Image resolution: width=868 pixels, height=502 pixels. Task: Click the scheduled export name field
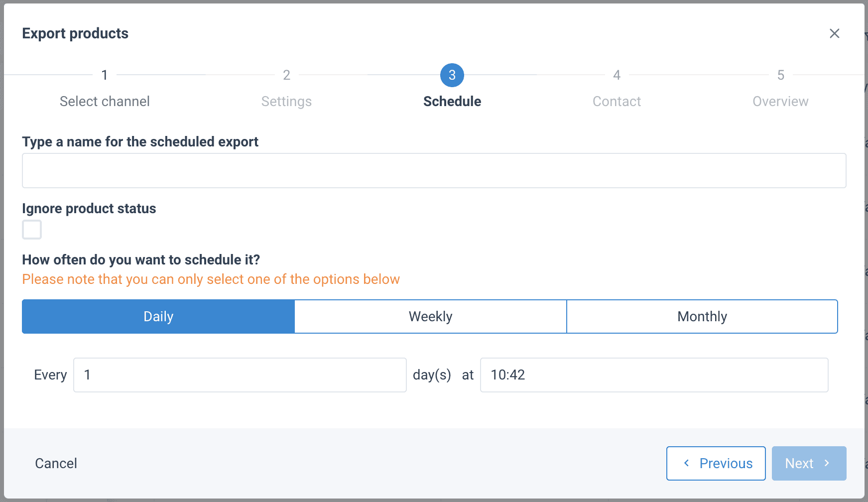[x=434, y=170]
